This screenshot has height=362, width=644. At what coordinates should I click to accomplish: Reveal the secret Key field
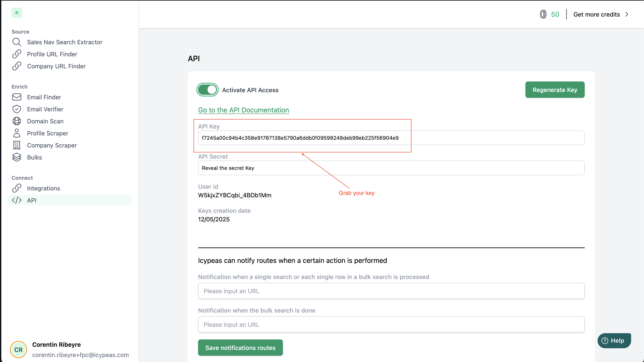tap(391, 168)
